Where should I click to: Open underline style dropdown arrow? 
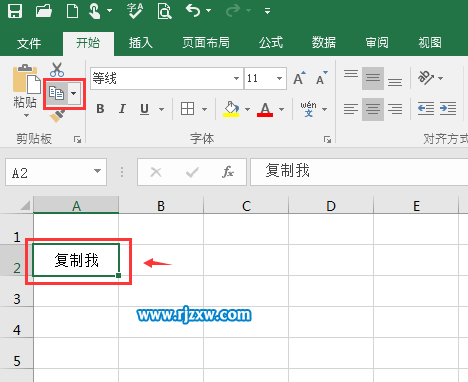[x=161, y=109]
